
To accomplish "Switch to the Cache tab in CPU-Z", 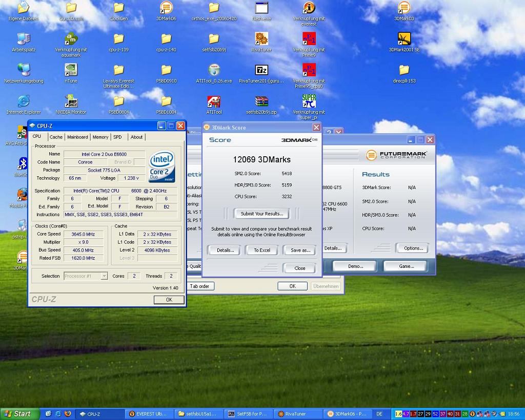I will (x=56, y=137).
